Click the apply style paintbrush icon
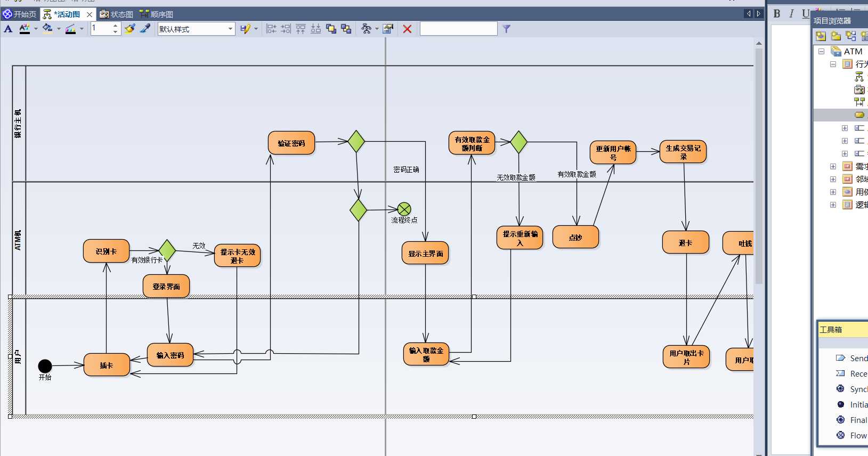Image resolution: width=868 pixels, height=456 pixels. 129,29
